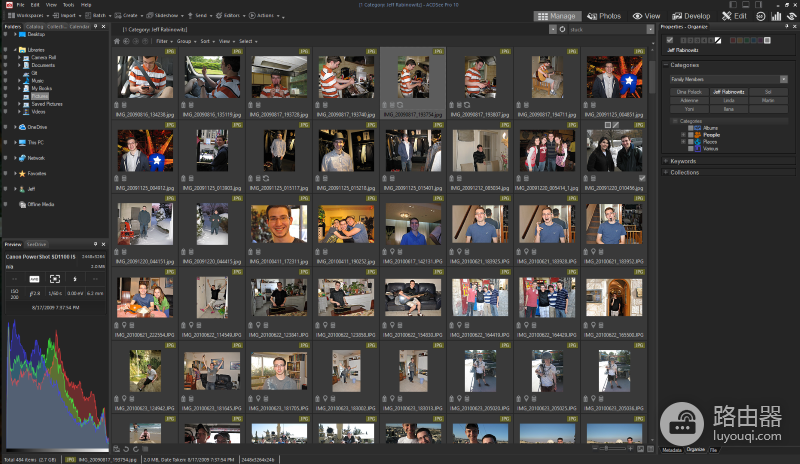Select thumbnail IMG_20100411_172311.jpg
The width and height of the screenshot is (800, 464).
279,230
